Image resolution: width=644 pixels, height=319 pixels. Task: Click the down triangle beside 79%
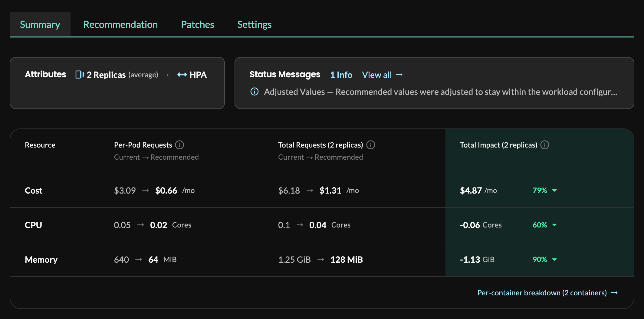(554, 191)
